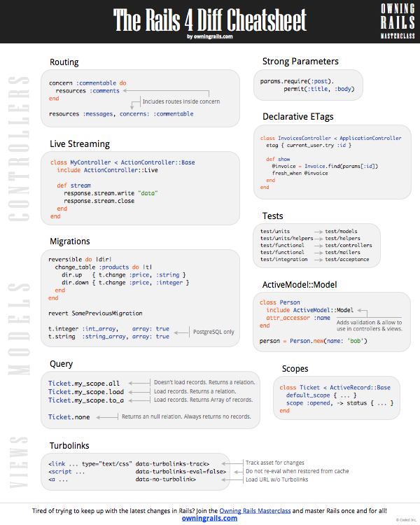Click 'revert SomePreviousMigration' line
This screenshot has height=525, width=420.
95,314
